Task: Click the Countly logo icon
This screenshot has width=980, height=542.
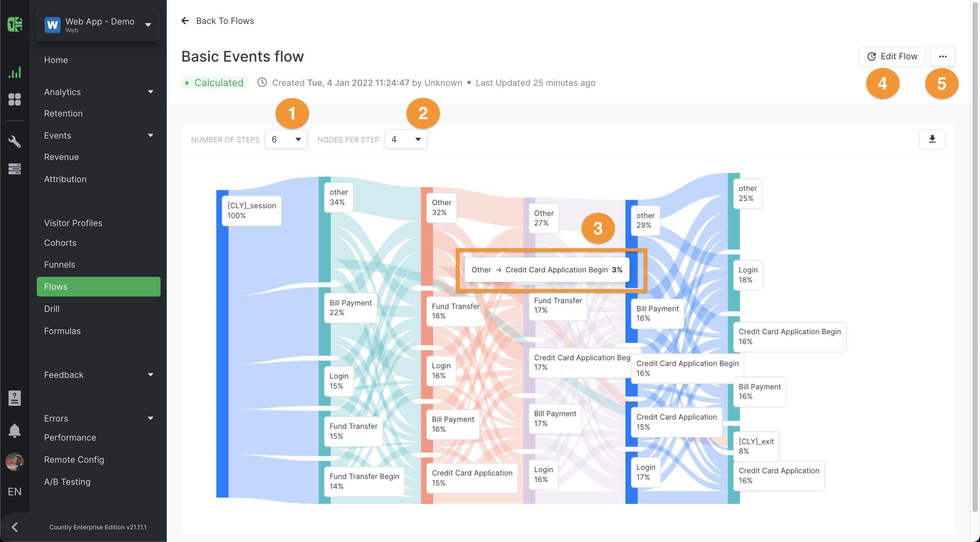Action: tap(14, 25)
